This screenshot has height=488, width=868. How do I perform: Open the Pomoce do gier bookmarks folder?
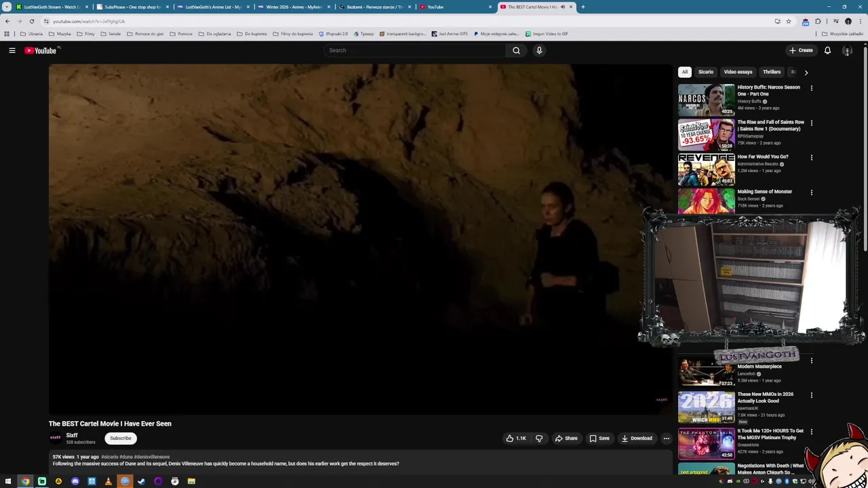[145, 34]
